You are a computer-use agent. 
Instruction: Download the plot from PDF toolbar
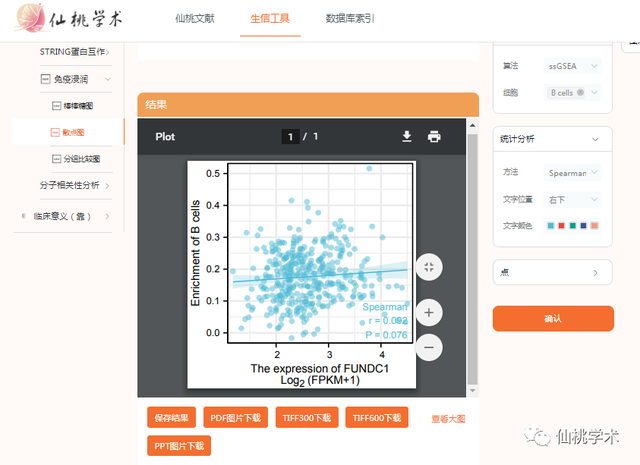coord(407,136)
